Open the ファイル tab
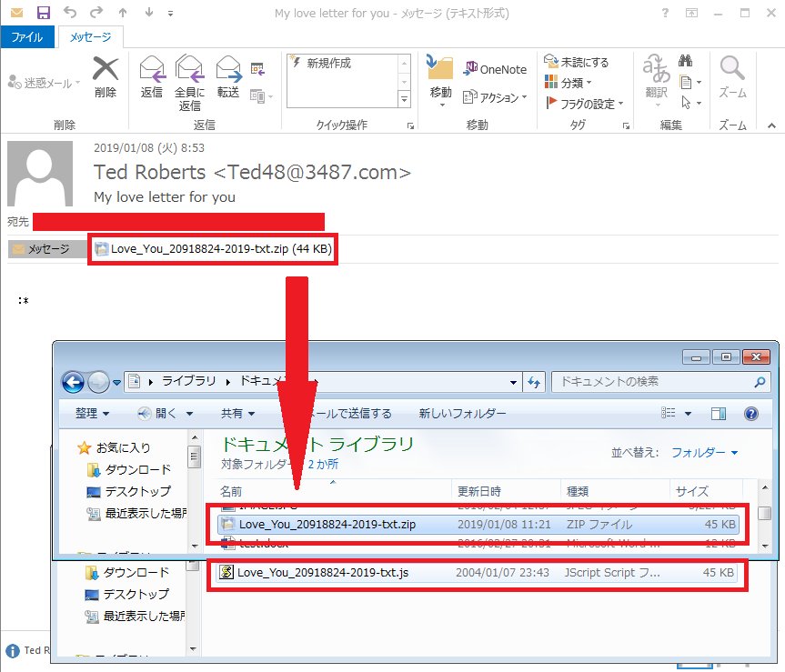Image resolution: width=785 pixels, height=672 pixels. [x=27, y=37]
